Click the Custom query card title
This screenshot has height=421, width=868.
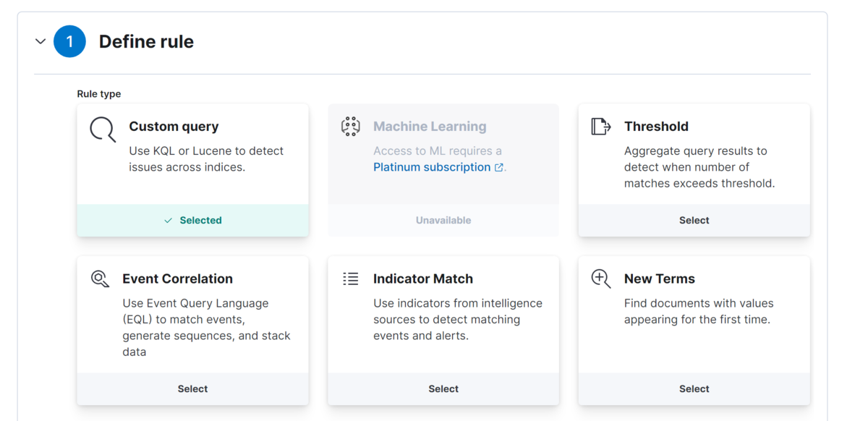click(174, 127)
